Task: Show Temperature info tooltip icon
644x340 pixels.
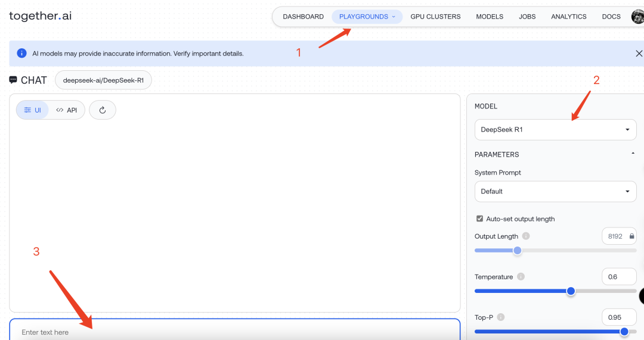Action: point(521,277)
